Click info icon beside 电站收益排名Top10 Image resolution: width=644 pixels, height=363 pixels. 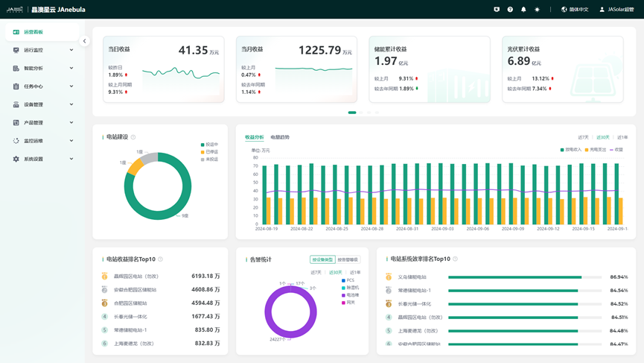click(160, 259)
